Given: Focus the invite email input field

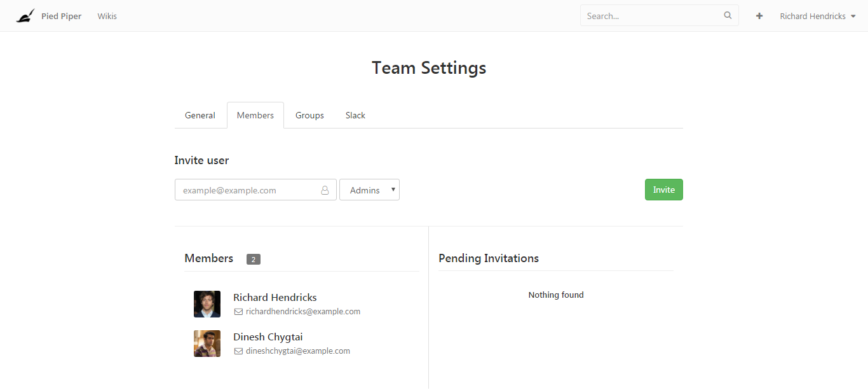Looking at the screenshot, I should point(248,190).
